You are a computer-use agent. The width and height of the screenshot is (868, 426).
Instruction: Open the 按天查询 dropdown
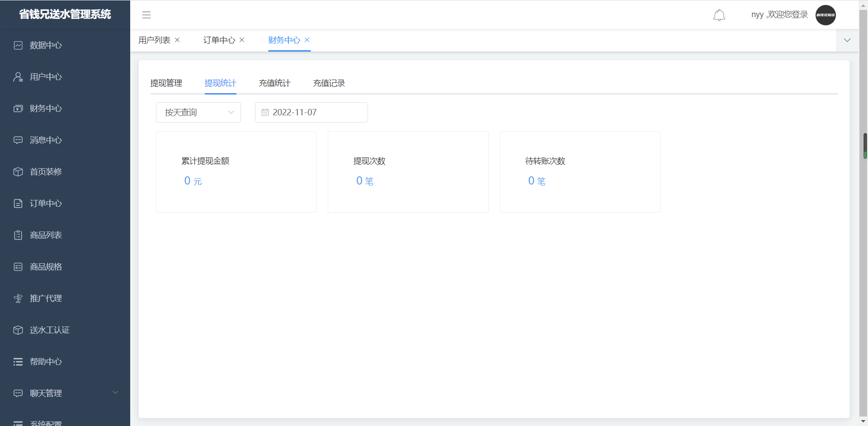click(x=198, y=113)
